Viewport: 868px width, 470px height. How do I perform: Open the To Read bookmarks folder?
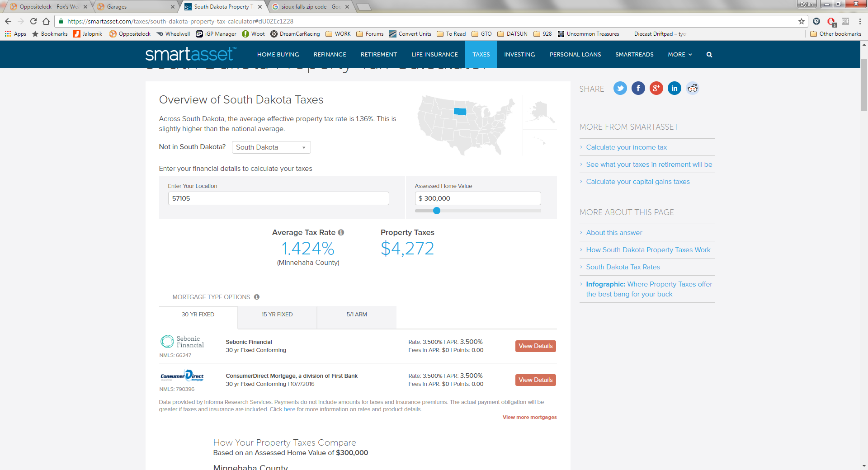click(x=451, y=34)
